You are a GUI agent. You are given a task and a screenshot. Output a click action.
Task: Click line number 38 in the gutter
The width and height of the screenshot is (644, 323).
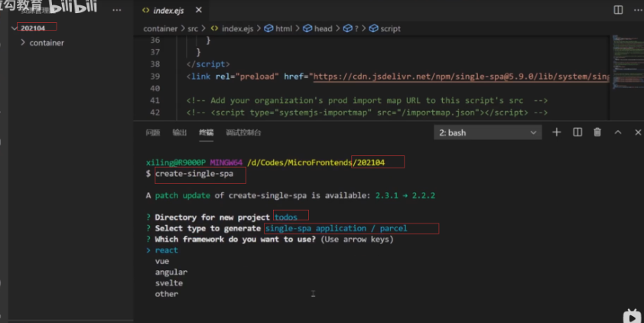154,64
